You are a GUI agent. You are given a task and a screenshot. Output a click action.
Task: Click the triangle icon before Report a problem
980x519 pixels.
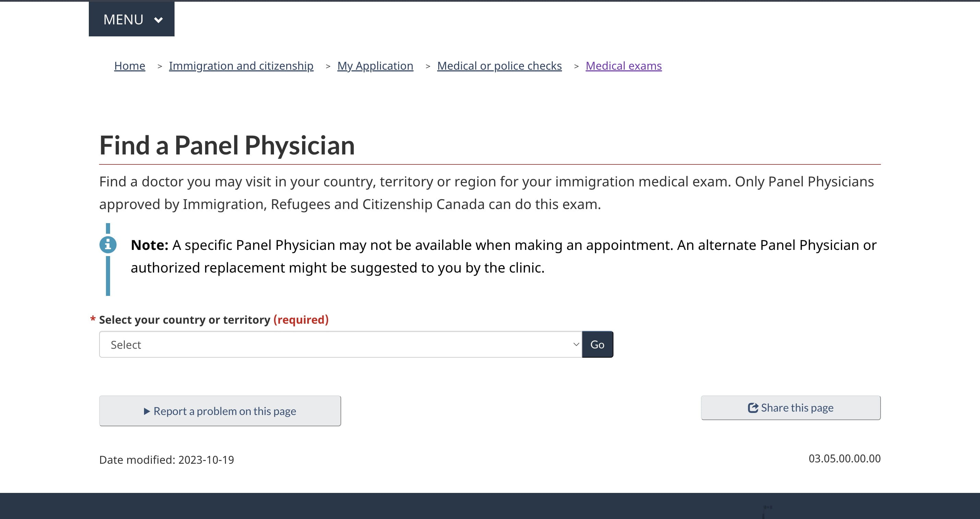(147, 411)
